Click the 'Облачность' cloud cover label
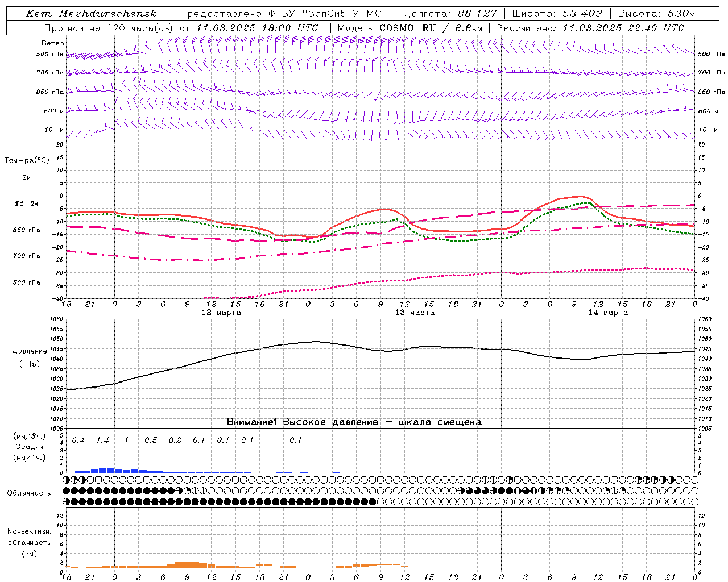 tap(29, 493)
